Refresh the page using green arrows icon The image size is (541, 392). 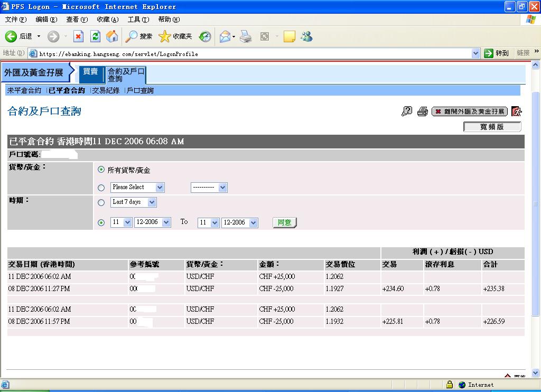click(95, 36)
